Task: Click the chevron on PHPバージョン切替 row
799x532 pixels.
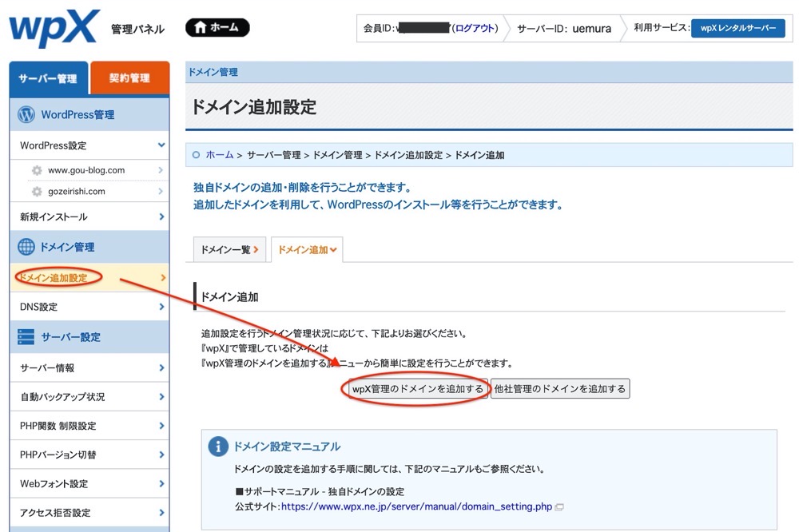Action: 161,455
